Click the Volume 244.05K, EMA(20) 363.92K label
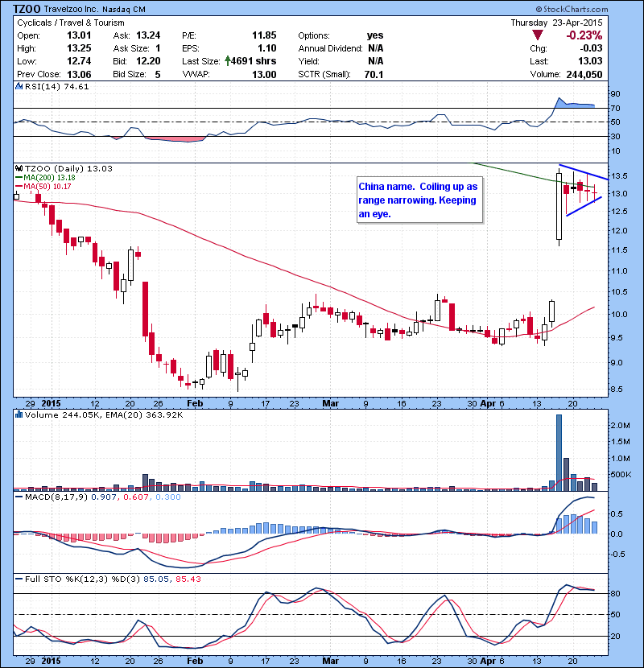This screenshot has width=644, height=668. click(104, 414)
